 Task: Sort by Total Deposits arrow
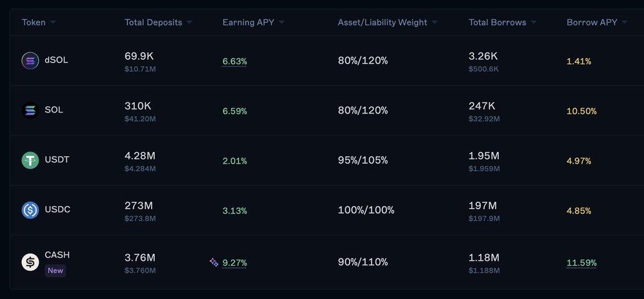coord(189,22)
